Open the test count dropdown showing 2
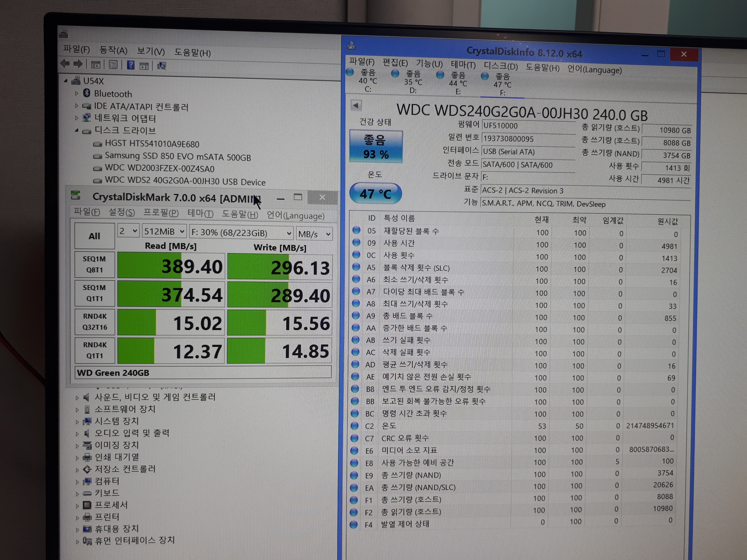The width and height of the screenshot is (747, 560). [128, 231]
